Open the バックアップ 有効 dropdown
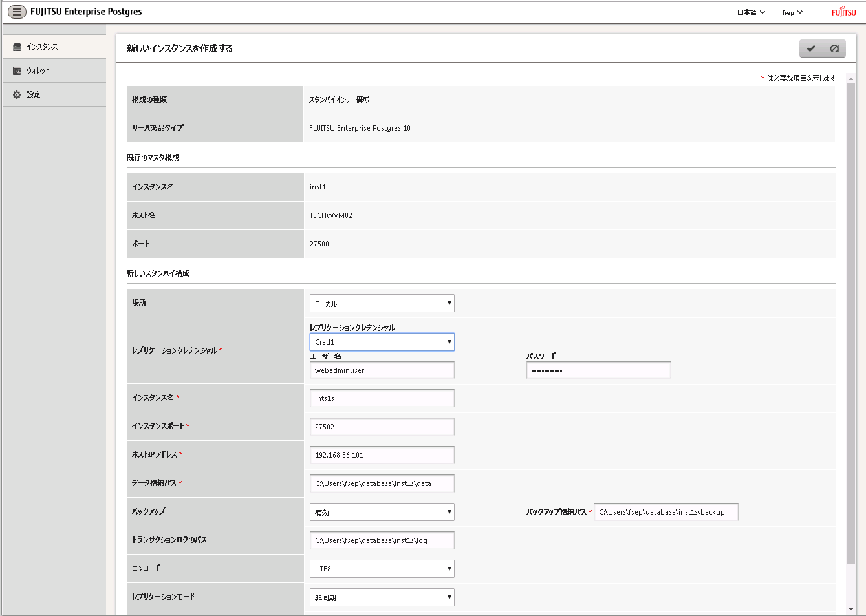This screenshot has width=866, height=616. point(382,512)
